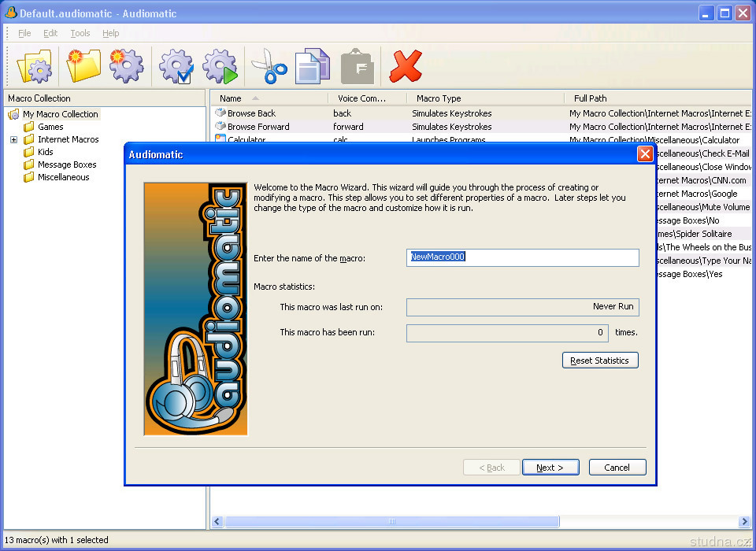Click the Message Boxes\Yes path entry
Image resolution: width=756 pixels, height=551 pixels.
690,274
